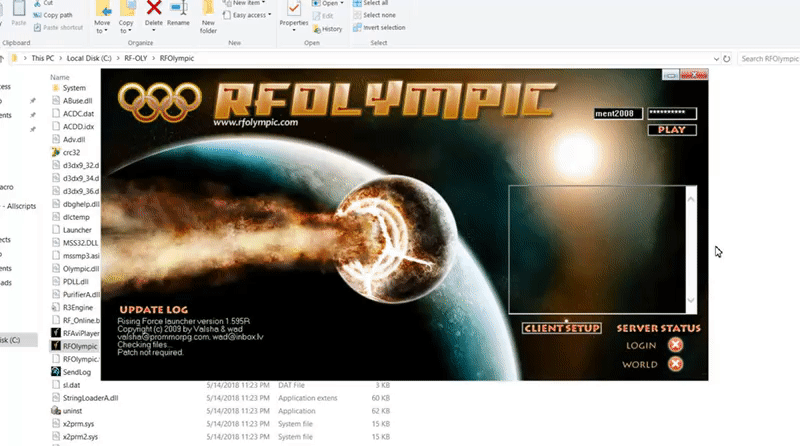Click the WORLD server status icon
Image resolution: width=800 pixels, height=446 pixels.
point(675,364)
